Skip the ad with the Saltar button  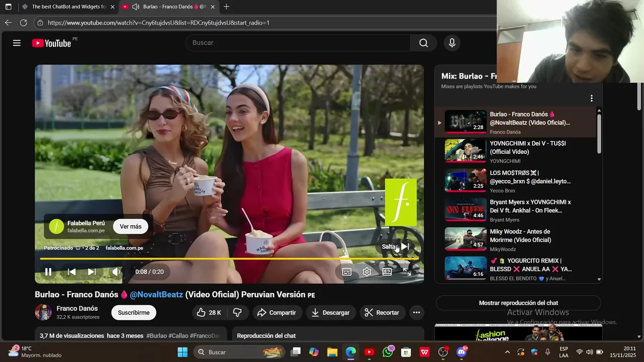[395, 246]
